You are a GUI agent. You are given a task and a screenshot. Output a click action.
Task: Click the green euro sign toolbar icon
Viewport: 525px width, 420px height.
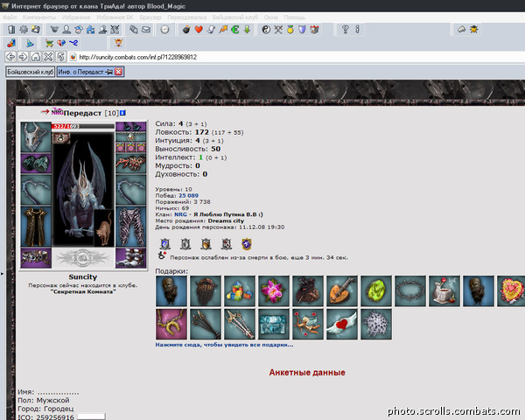pos(235,30)
